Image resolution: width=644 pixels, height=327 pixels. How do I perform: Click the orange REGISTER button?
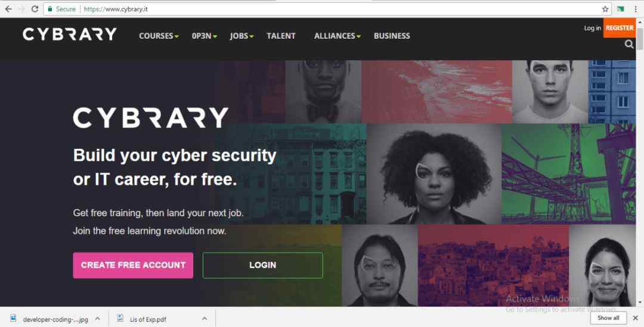point(620,28)
